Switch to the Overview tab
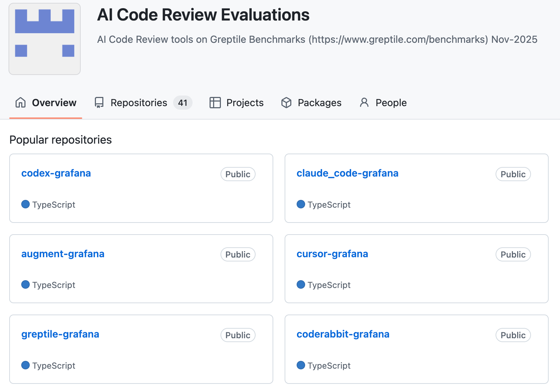560x392 pixels. [x=54, y=103]
